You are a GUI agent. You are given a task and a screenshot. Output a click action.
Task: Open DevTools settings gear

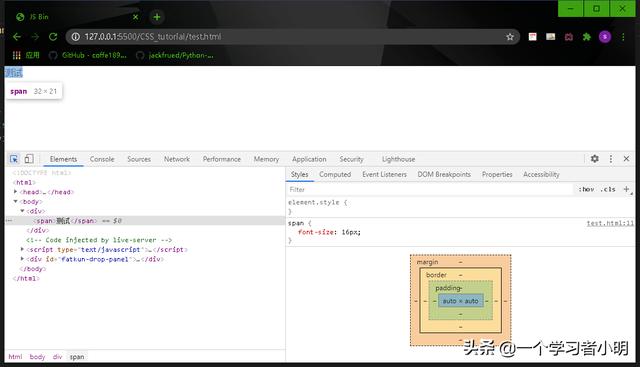point(595,159)
